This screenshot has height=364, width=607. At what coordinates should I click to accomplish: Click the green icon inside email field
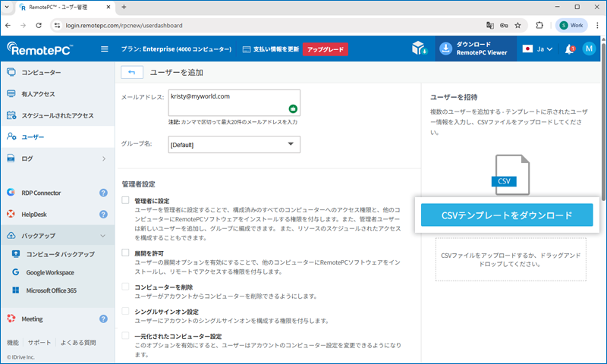[x=293, y=109]
